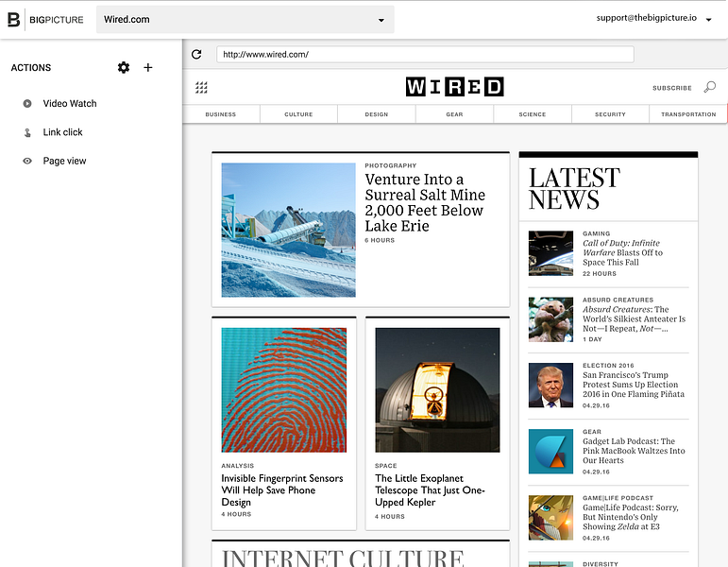Click the Gadget Lab logo thumbnail
Viewport: 728px width, 567px height.
550,452
